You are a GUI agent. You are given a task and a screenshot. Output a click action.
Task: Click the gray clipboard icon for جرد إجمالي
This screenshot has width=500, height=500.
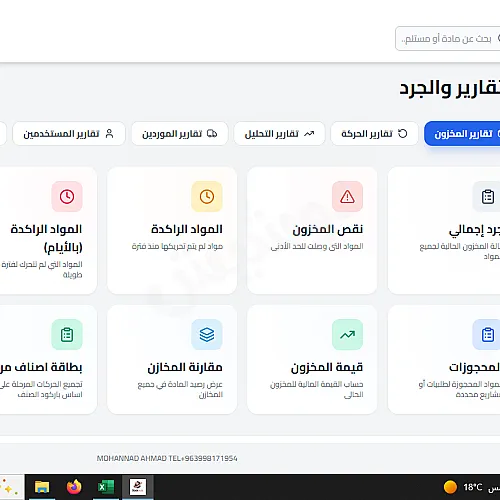pyautogui.click(x=486, y=197)
